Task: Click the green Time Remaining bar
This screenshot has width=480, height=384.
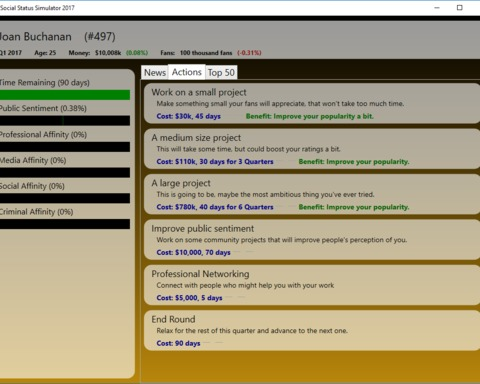Action: [x=65, y=95]
